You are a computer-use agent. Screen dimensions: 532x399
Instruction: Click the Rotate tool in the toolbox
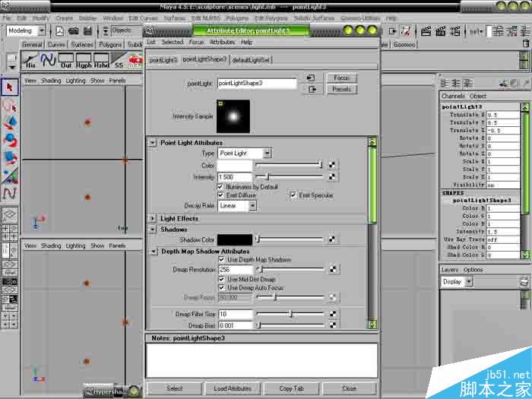(x=9, y=140)
